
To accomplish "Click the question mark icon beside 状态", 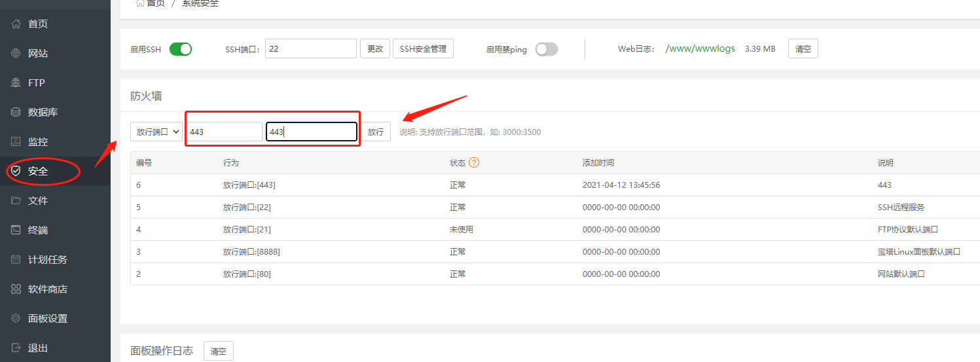I will (x=474, y=162).
